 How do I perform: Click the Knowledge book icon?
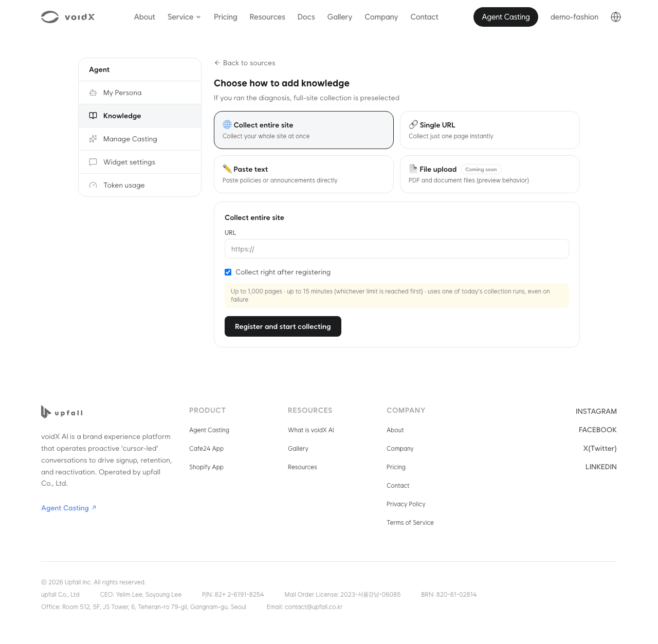pyautogui.click(x=93, y=116)
